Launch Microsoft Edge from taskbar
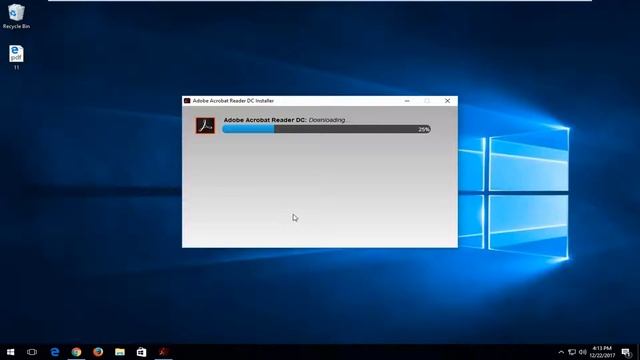This screenshot has width=640, height=360. [x=55, y=352]
